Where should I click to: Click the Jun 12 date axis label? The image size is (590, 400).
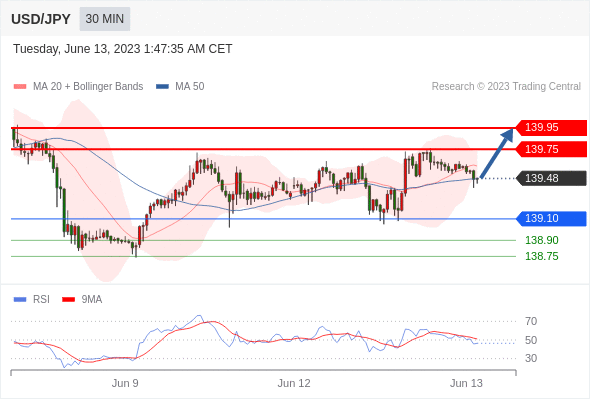pos(294,383)
